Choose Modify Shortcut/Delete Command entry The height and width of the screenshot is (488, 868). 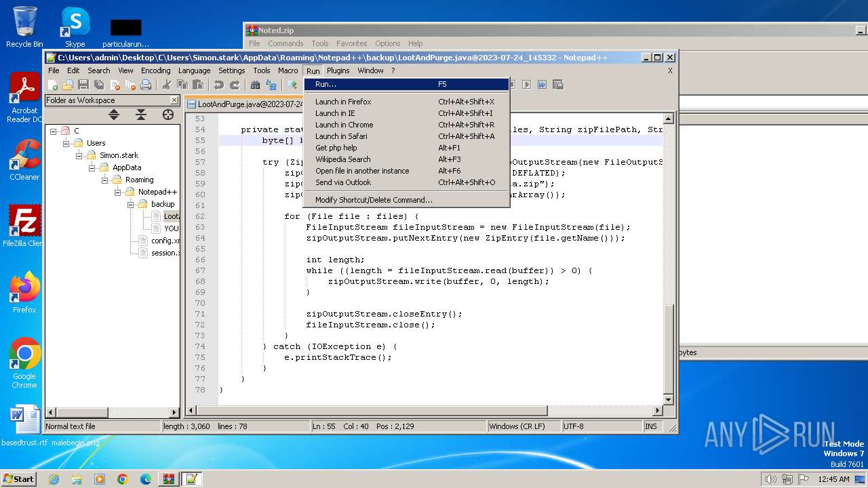(x=406, y=200)
